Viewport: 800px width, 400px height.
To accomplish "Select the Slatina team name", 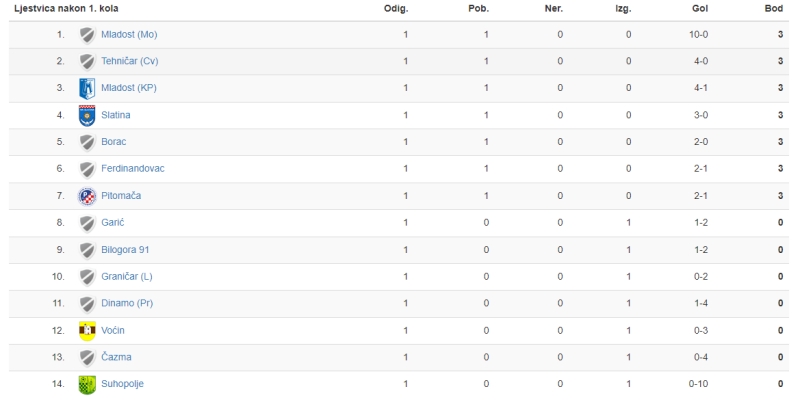I will point(116,115).
